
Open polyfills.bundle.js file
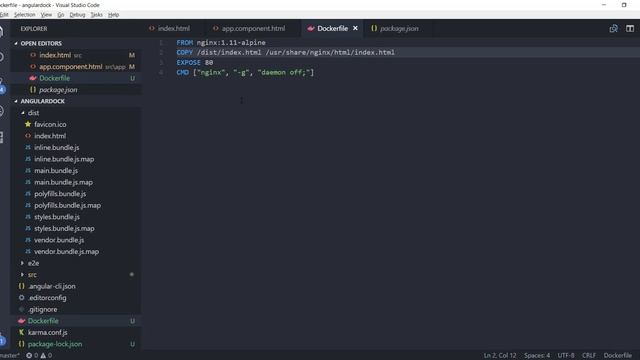(60, 194)
